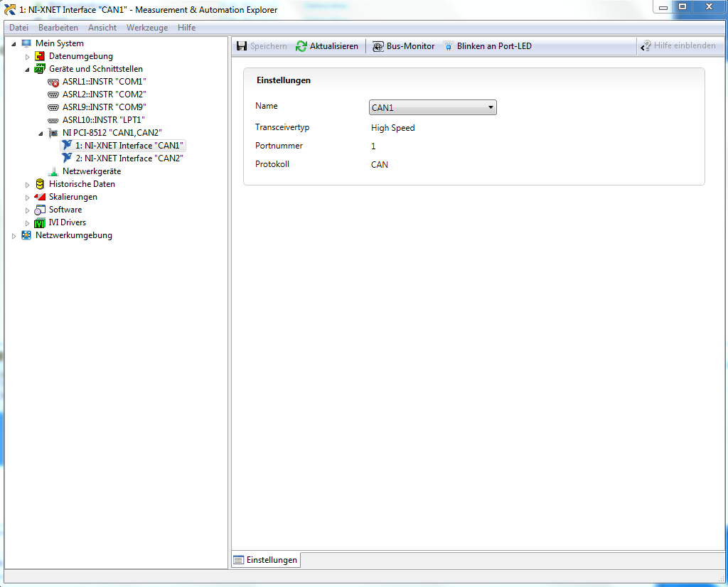
Task: Click the Einstellungen section heading
Action: coord(284,80)
